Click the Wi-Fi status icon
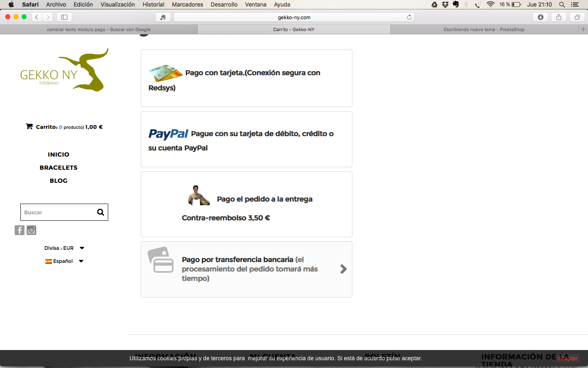 [x=490, y=4]
